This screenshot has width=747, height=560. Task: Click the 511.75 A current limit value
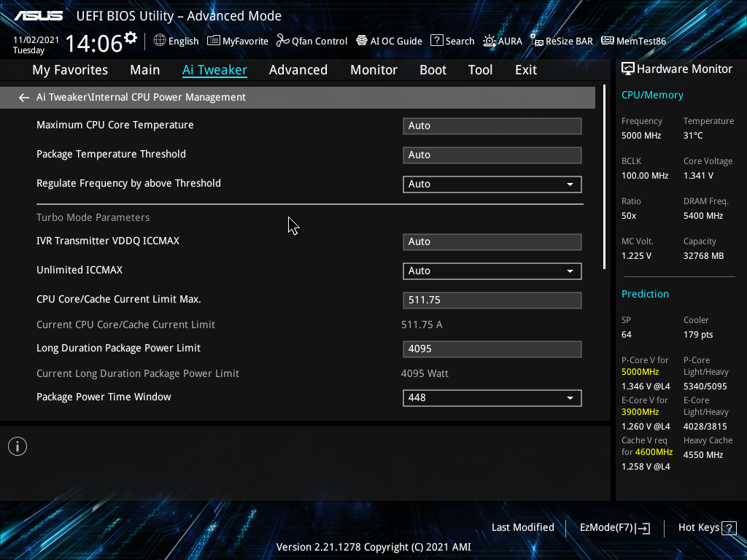[422, 324]
